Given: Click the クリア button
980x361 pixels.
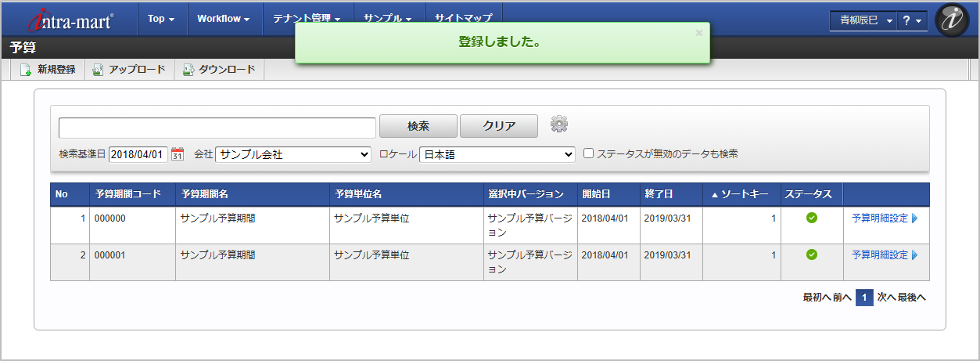Looking at the screenshot, I should pyautogui.click(x=499, y=126).
